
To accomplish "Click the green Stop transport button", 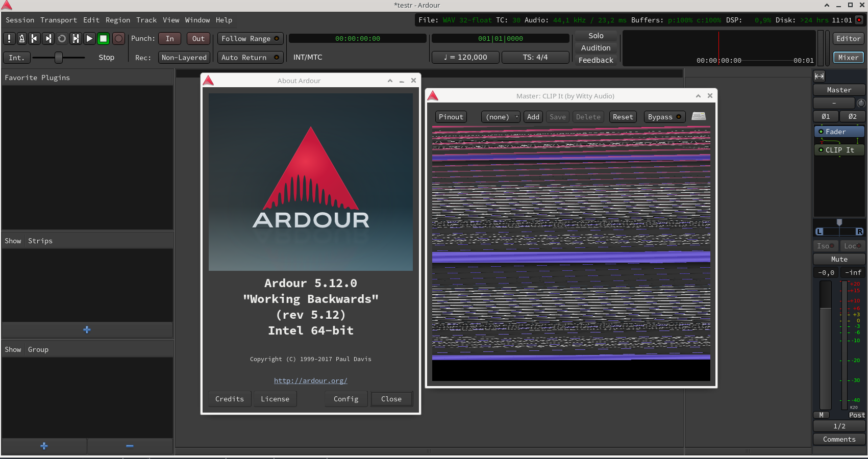I will coord(103,38).
